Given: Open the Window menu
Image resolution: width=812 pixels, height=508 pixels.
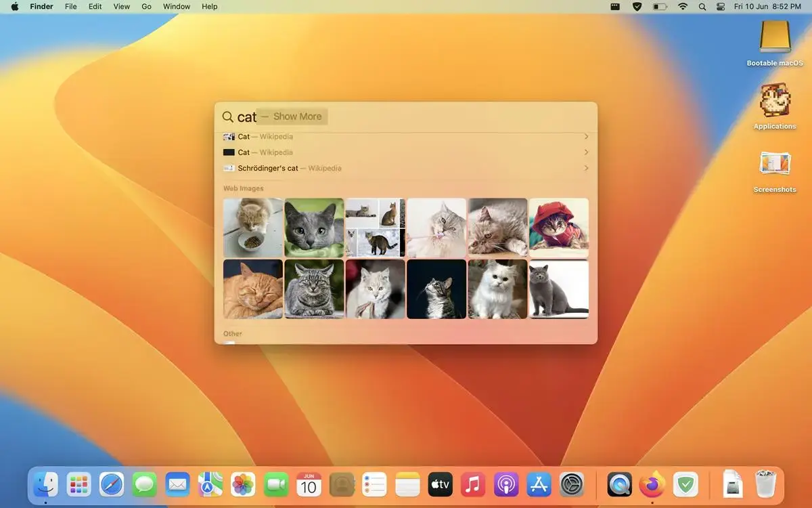Looking at the screenshot, I should (176, 6).
